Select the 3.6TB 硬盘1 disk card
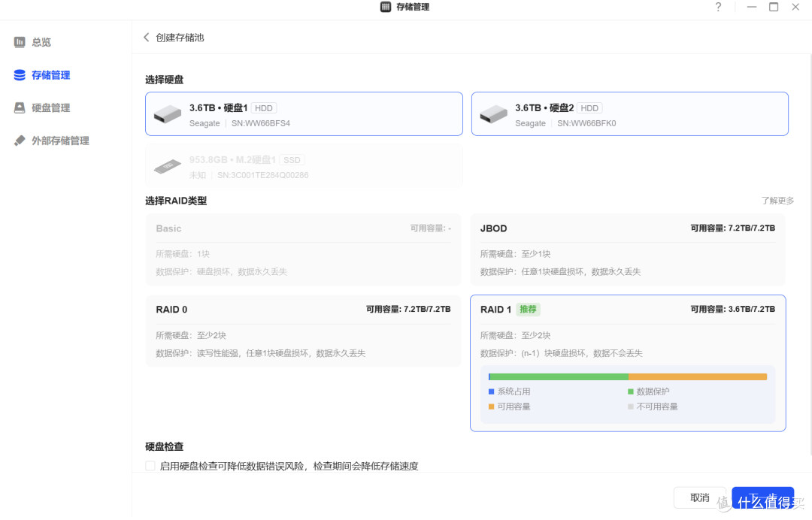812x520 pixels. (x=304, y=113)
